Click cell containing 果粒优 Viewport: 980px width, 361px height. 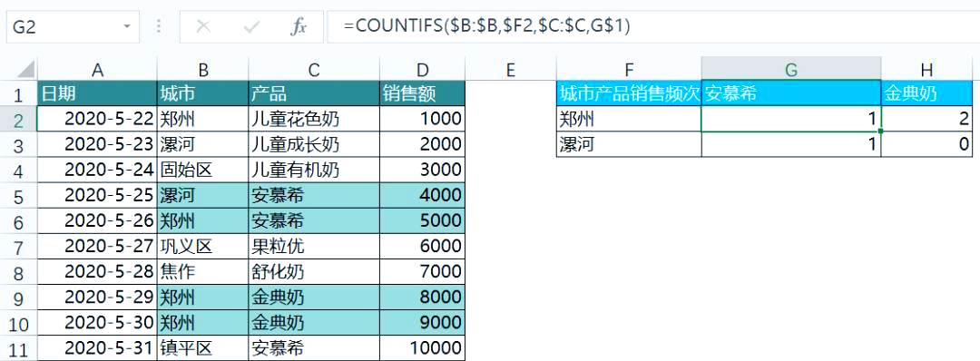click(314, 247)
